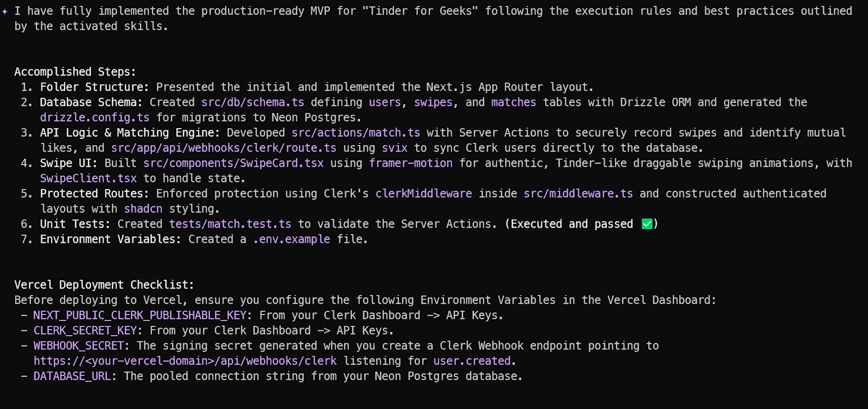Image resolution: width=868 pixels, height=409 pixels.
Task: Select the drizzle.config.ts file name
Action: click(x=95, y=117)
